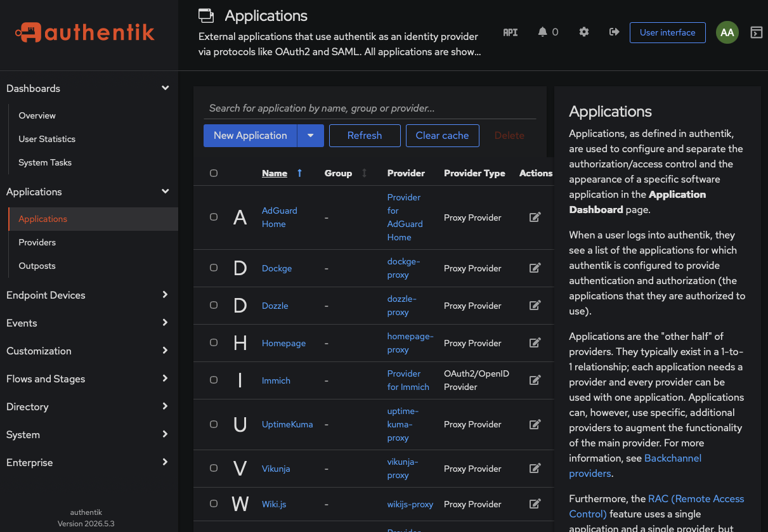The width and height of the screenshot is (768, 532).
Task: Switch to the User interface
Action: pyautogui.click(x=667, y=32)
